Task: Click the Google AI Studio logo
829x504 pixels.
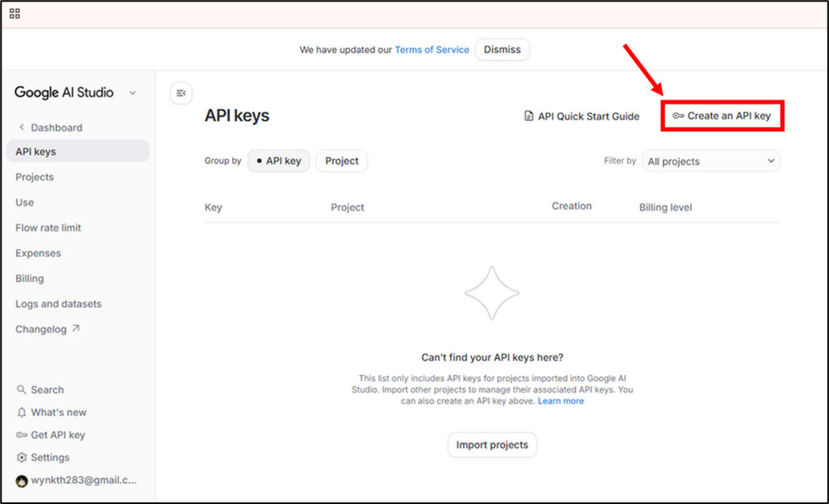Action: coord(62,92)
